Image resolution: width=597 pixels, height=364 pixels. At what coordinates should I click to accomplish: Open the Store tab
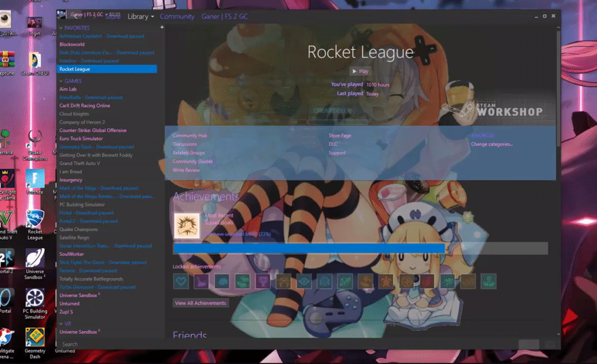[x=113, y=17]
